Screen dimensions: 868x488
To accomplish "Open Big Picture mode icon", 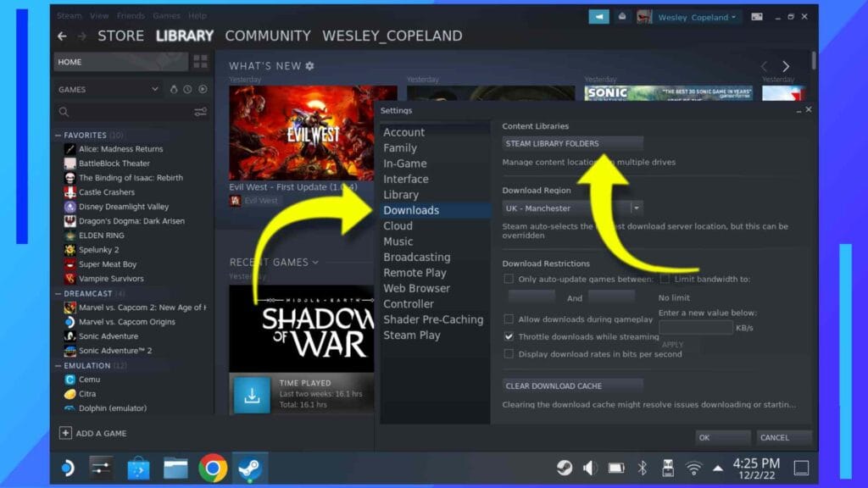I will pyautogui.click(x=757, y=16).
